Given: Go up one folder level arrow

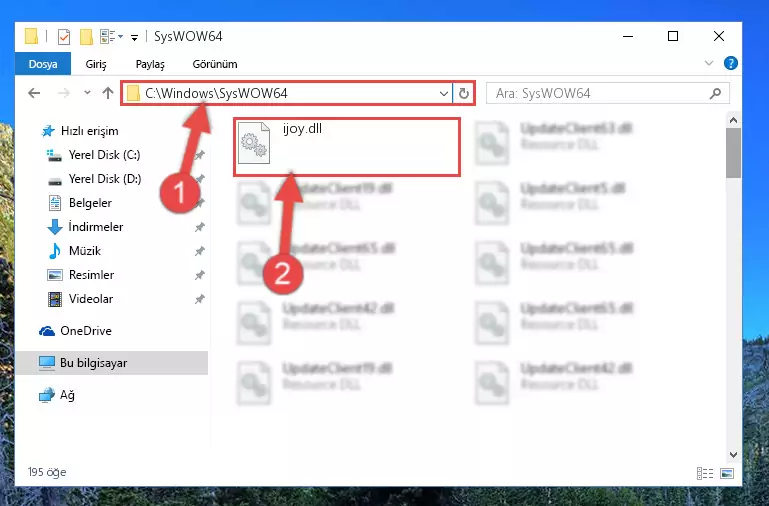Looking at the screenshot, I should [108, 93].
